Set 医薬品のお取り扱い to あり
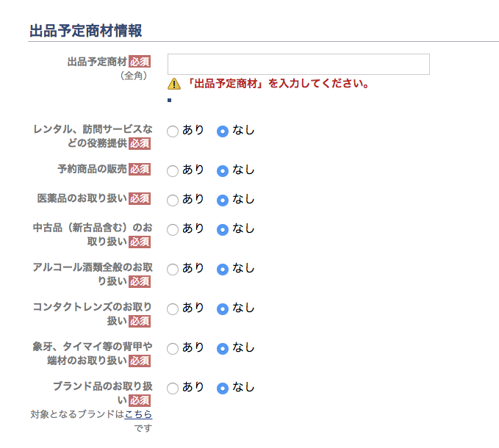This screenshot has height=448, width=499. click(x=173, y=200)
